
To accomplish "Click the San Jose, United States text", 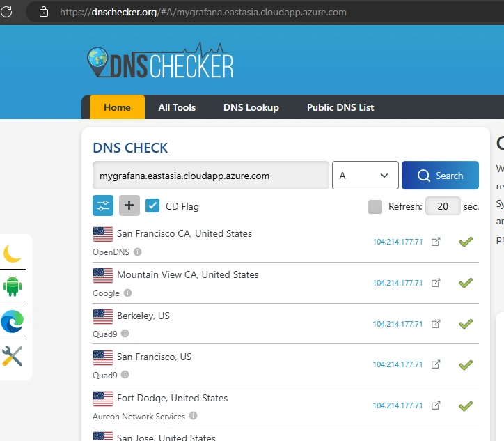I will point(166,437).
